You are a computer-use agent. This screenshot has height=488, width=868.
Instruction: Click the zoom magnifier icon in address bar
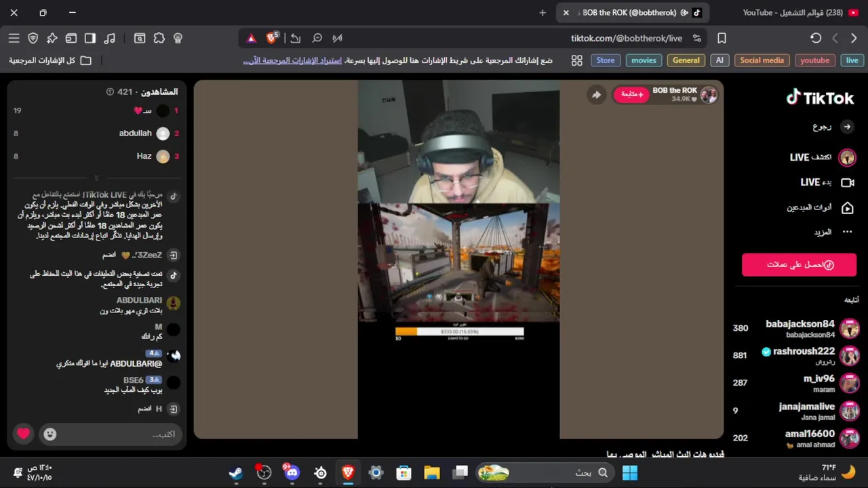317,38
